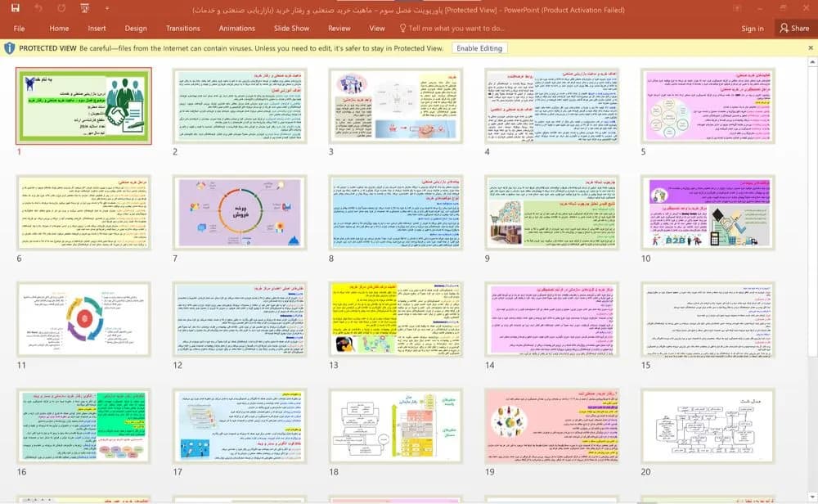This screenshot has width=818, height=504.
Task: Switch to Slide Show tab
Action: [x=292, y=29]
